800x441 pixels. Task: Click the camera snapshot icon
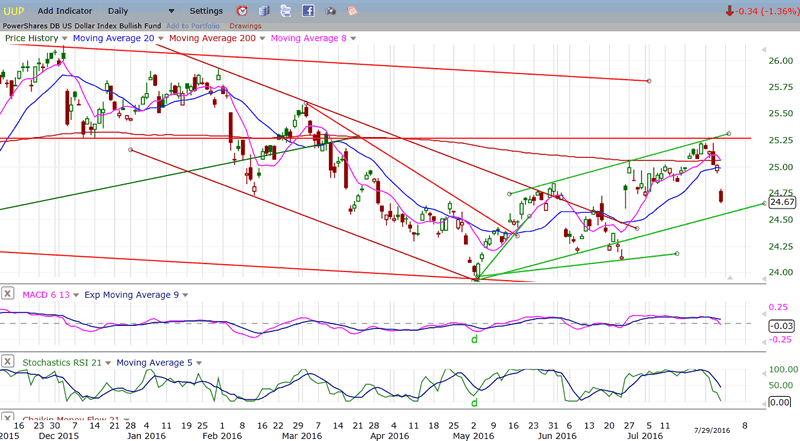tap(328, 10)
